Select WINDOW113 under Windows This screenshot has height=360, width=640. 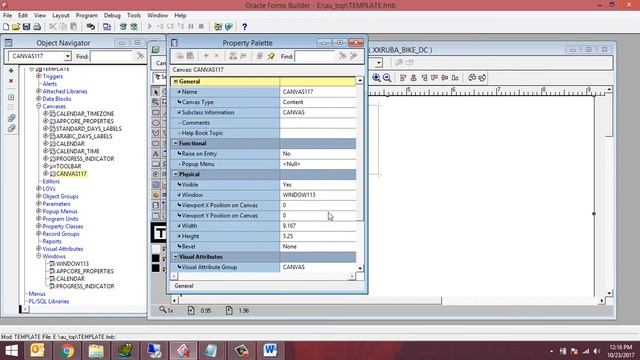[x=72, y=264]
